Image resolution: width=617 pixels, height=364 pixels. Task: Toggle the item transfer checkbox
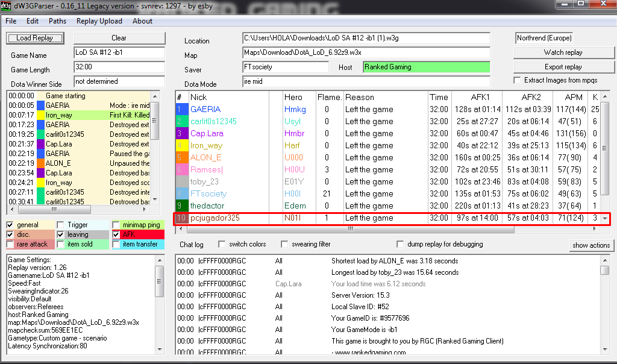coord(116,244)
